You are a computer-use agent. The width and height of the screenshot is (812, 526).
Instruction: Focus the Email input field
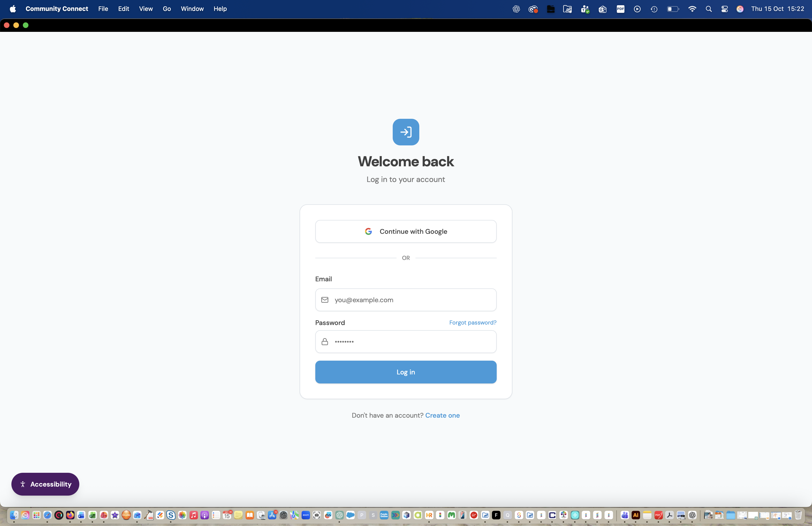pyautogui.click(x=406, y=300)
